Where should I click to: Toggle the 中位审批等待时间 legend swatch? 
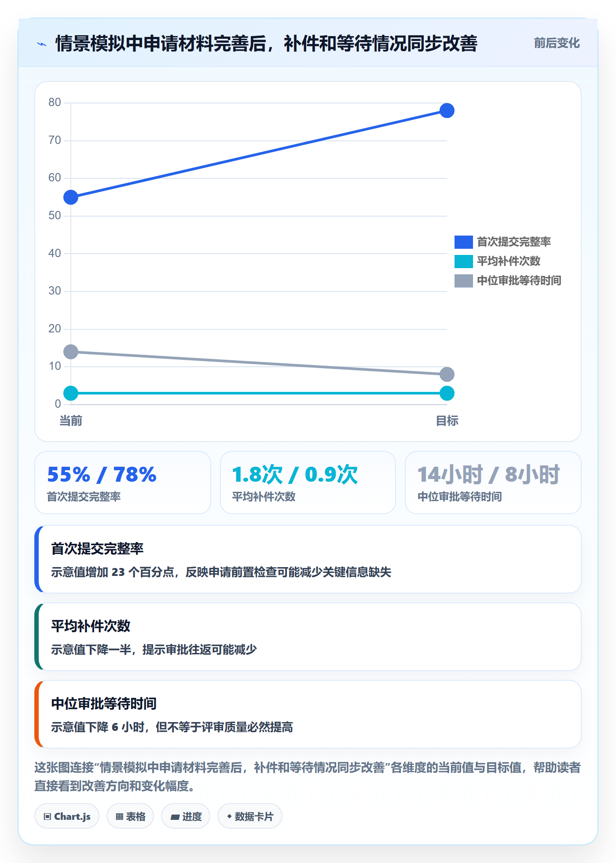coord(463,280)
